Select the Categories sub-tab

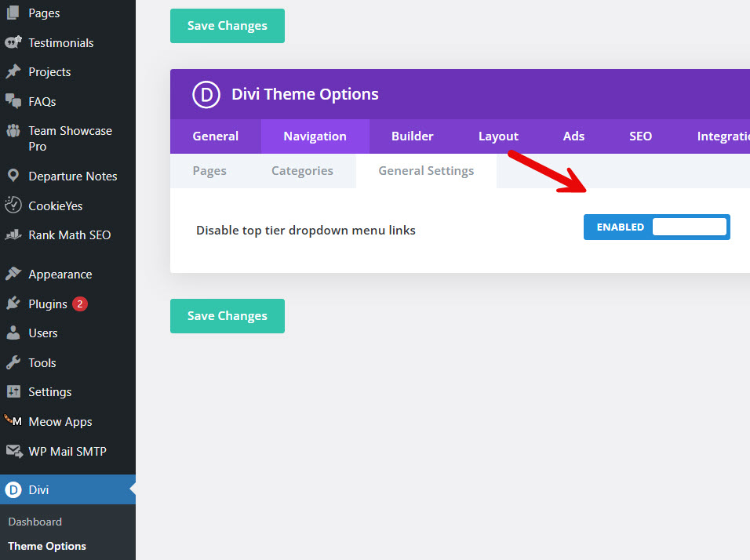tap(302, 171)
